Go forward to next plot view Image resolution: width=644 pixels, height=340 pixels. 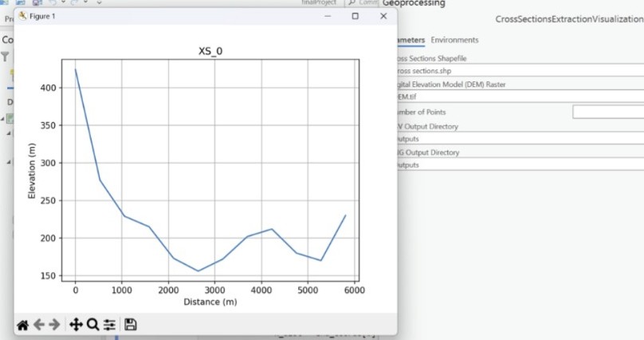click(54, 324)
